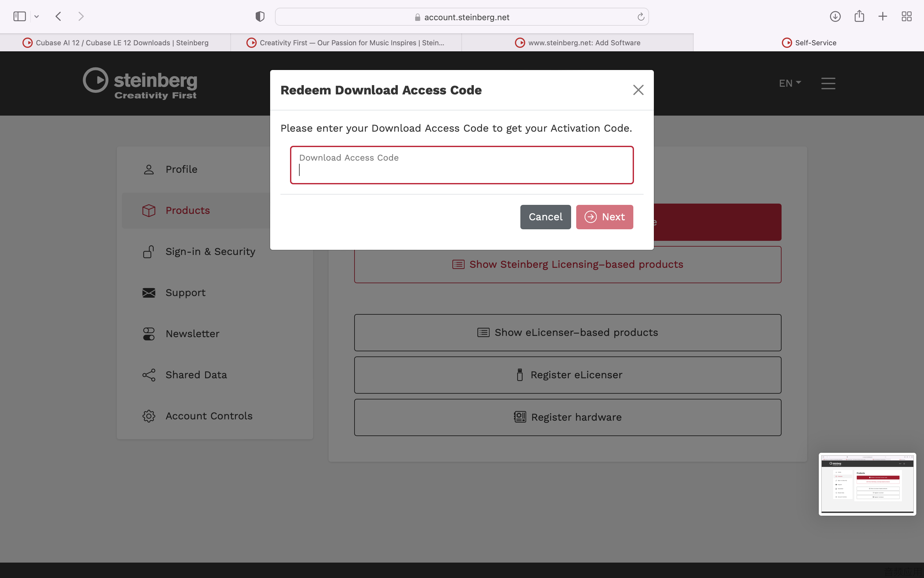Click the Next button in dialog
This screenshot has width=924, height=578.
pos(604,217)
